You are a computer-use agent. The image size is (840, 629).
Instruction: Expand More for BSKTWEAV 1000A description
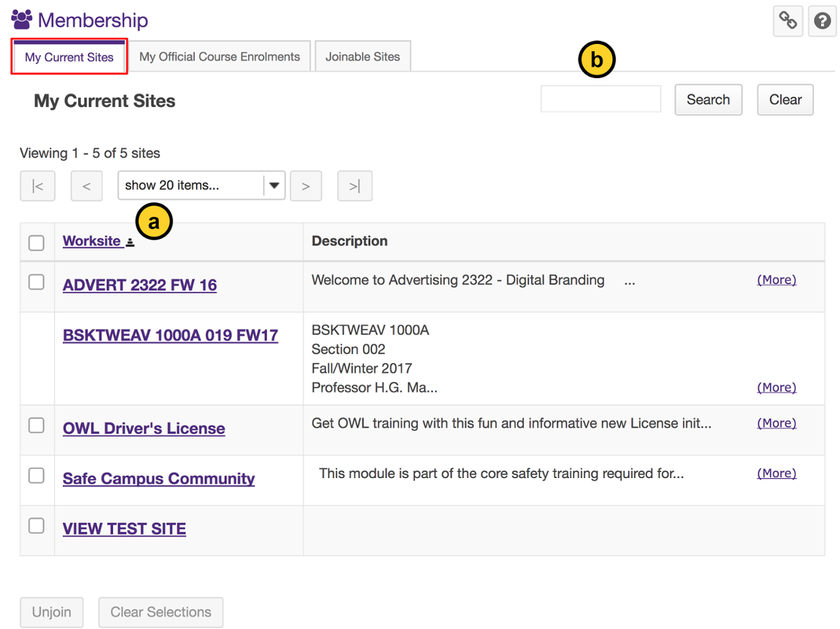pos(776,387)
